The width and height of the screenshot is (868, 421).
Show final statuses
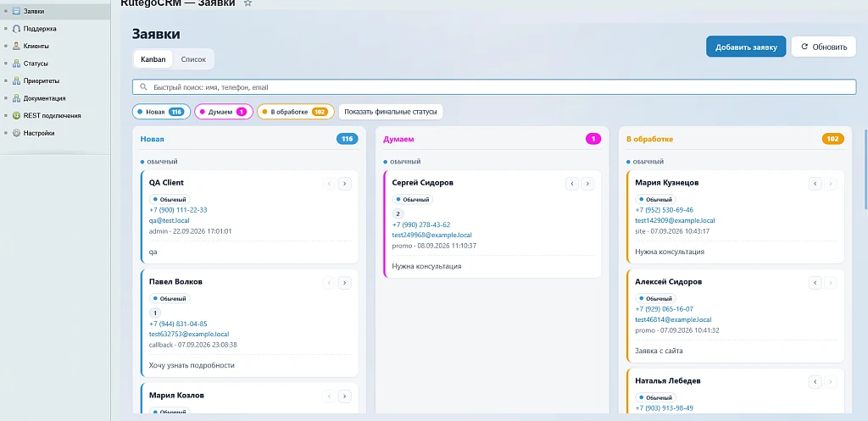point(391,112)
